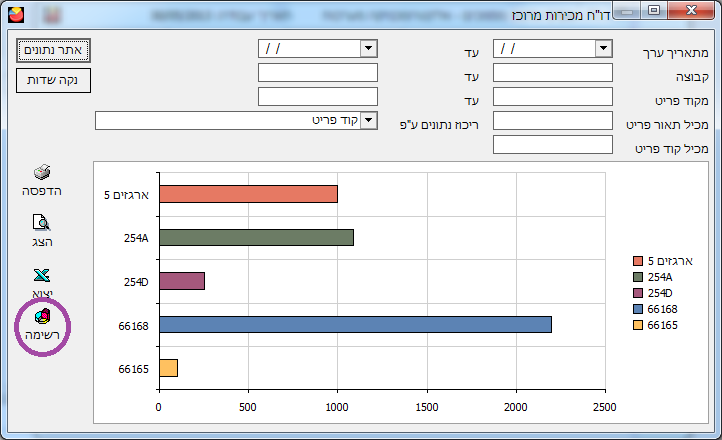722x440 pixels.
Task: Focus the קבוצה input field
Action: [x=552, y=72]
